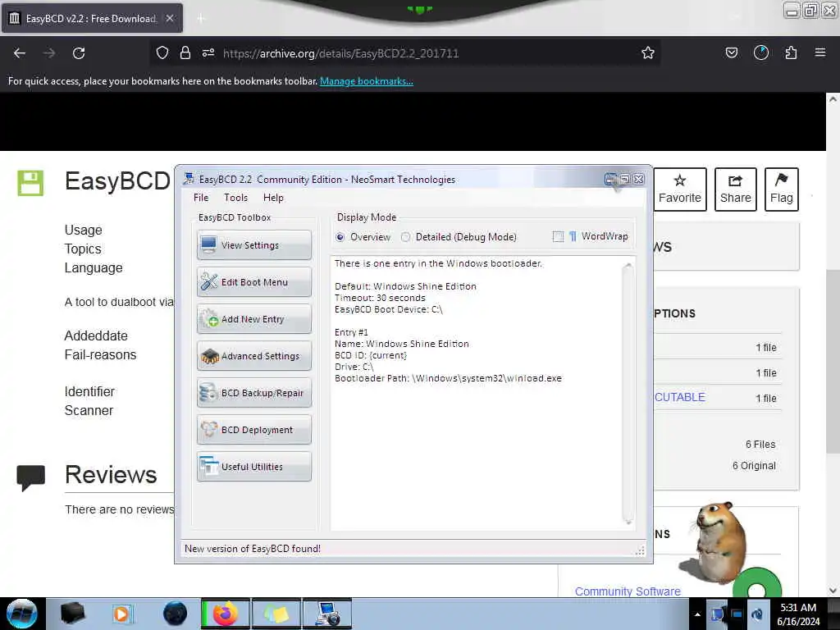Image resolution: width=840 pixels, height=630 pixels.
Task: Open the site permissions icon
Action: pos(208,52)
